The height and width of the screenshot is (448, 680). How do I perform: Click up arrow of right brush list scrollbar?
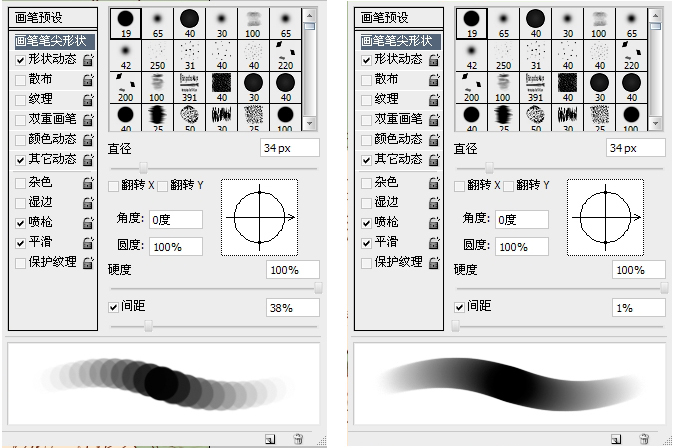[x=656, y=16]
